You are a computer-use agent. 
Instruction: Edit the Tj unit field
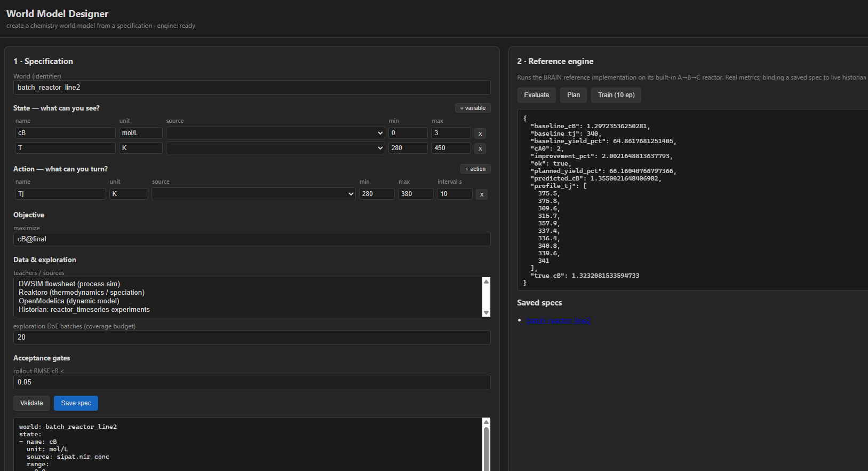(129, 194)
